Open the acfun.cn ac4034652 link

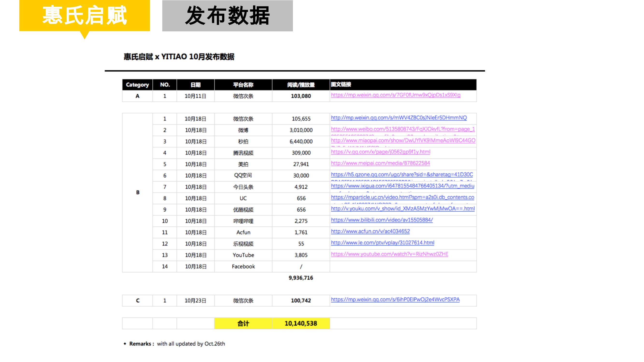(x=370, y=231)
